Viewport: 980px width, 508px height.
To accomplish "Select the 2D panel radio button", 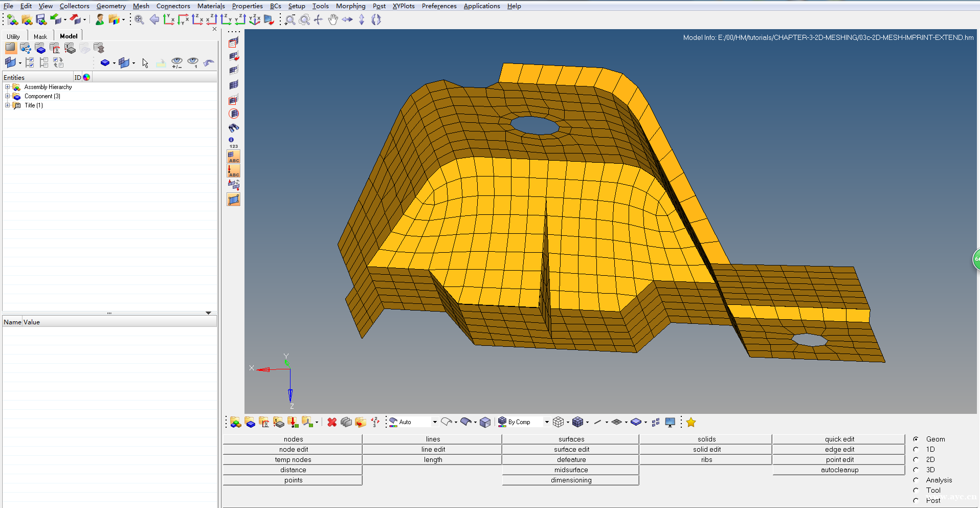I will (916, 459).
